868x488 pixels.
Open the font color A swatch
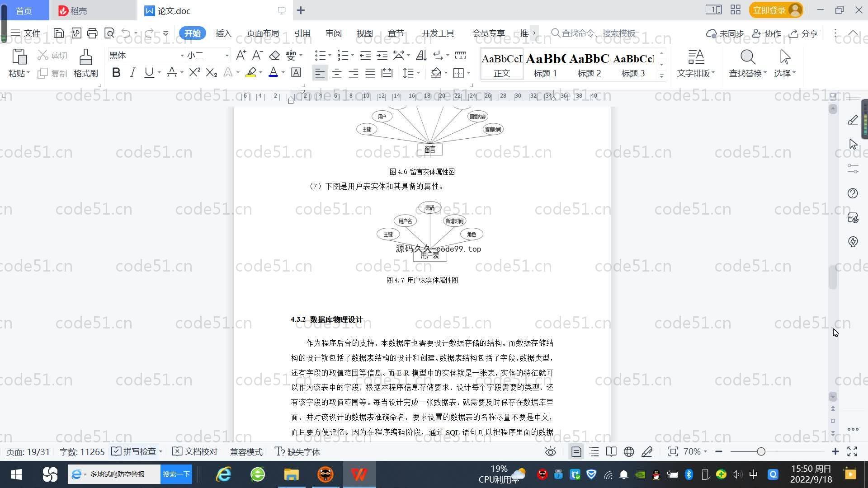273,72
